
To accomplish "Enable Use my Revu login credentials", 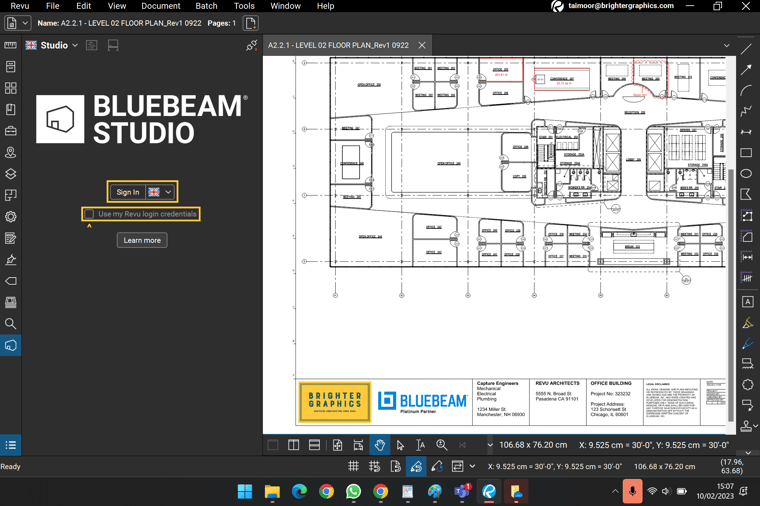I will (89, 214).
